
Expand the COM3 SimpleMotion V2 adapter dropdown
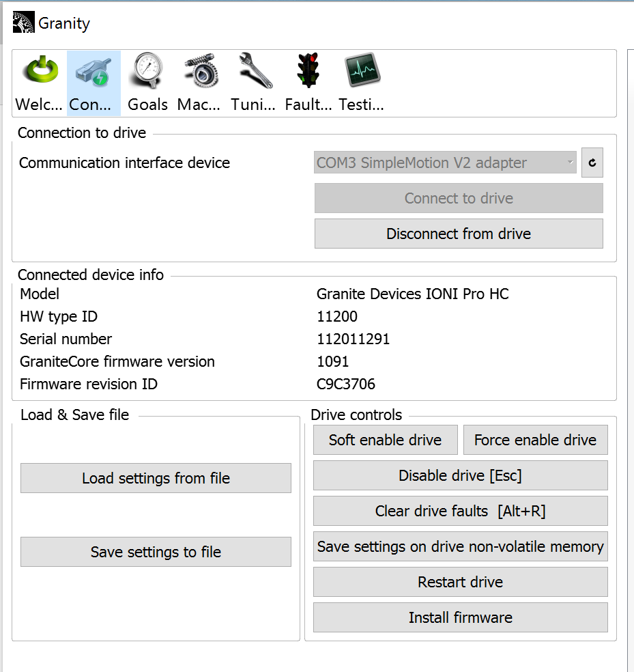[x=445, y=163]
